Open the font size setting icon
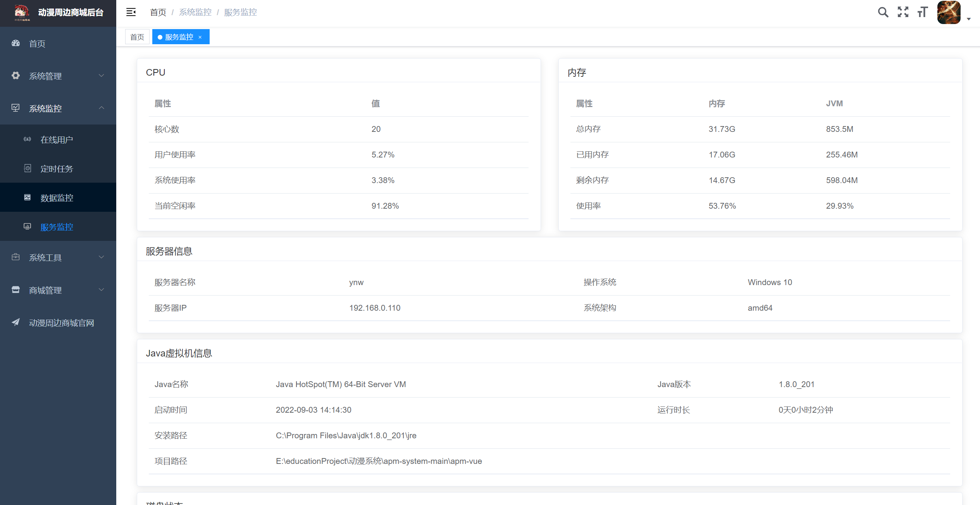 tap(923, 12)
